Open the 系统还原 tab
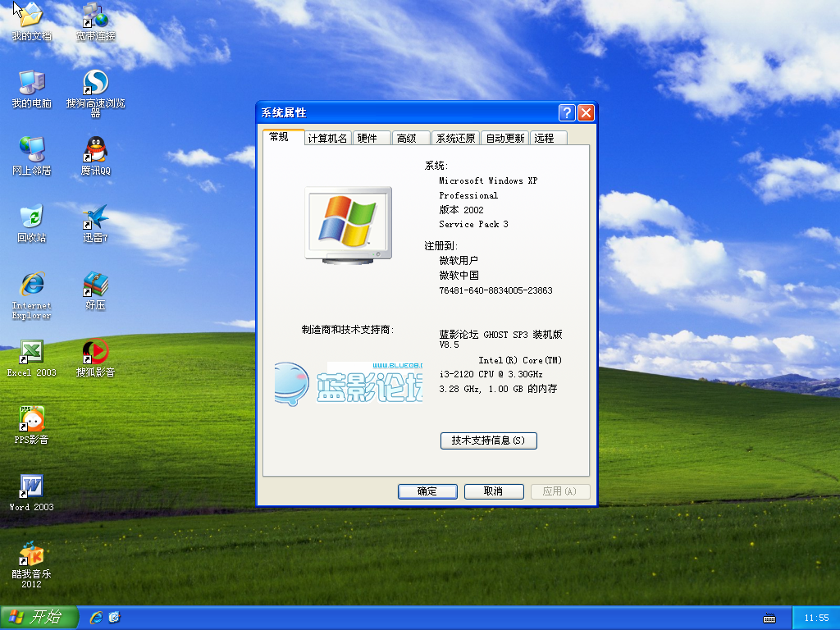Image resolution: width=840 pixels, height=630 pixels. (455, 138)
